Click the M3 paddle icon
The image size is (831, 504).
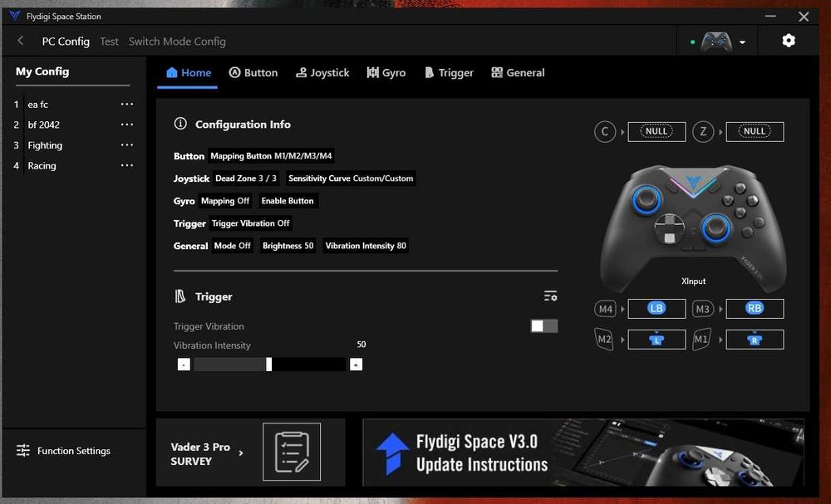pyautogui.click(x=703, y=309)
